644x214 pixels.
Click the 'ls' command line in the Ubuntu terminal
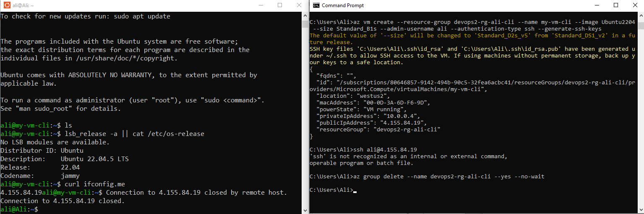pyautogui.click(x=37, y=125)
